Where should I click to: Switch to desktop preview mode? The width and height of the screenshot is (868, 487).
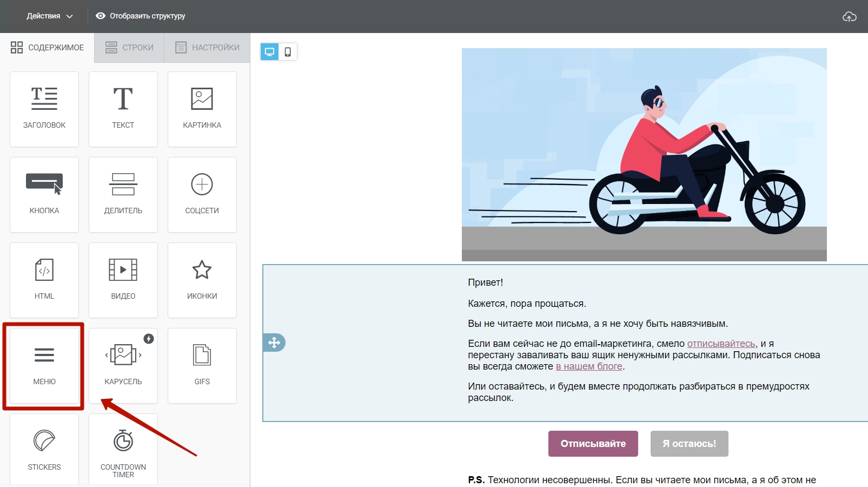269,52
